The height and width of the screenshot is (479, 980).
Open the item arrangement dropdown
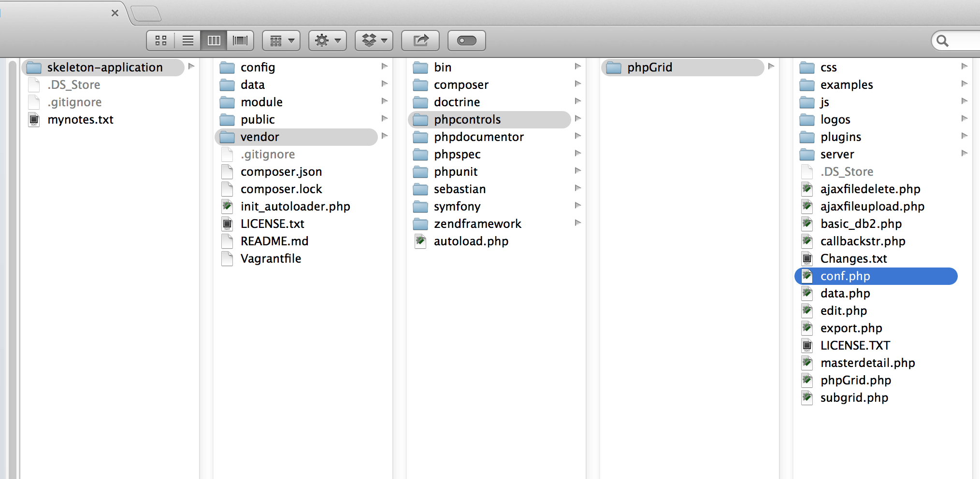[281, 41]
